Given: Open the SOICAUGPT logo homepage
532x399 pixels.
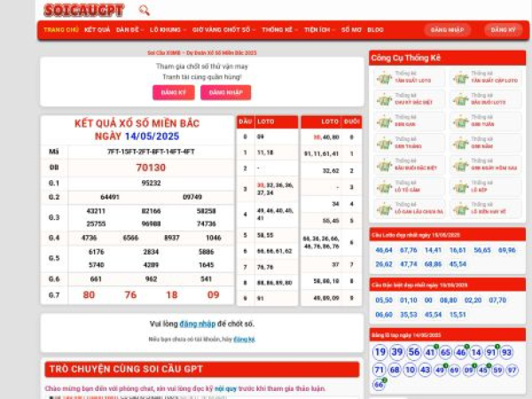Looking at the screenshot, I should tap(84, 11).
